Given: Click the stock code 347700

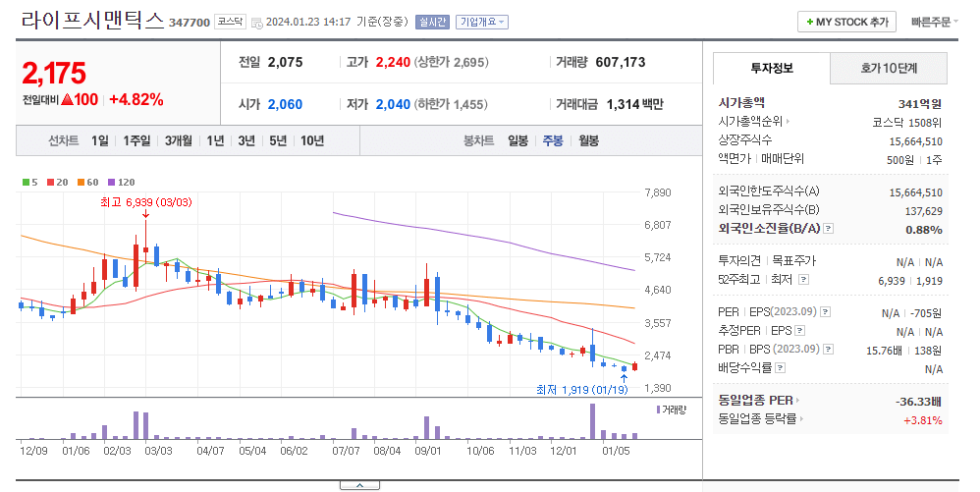Looking at the screenshot, I should click(x=190, y=24).
